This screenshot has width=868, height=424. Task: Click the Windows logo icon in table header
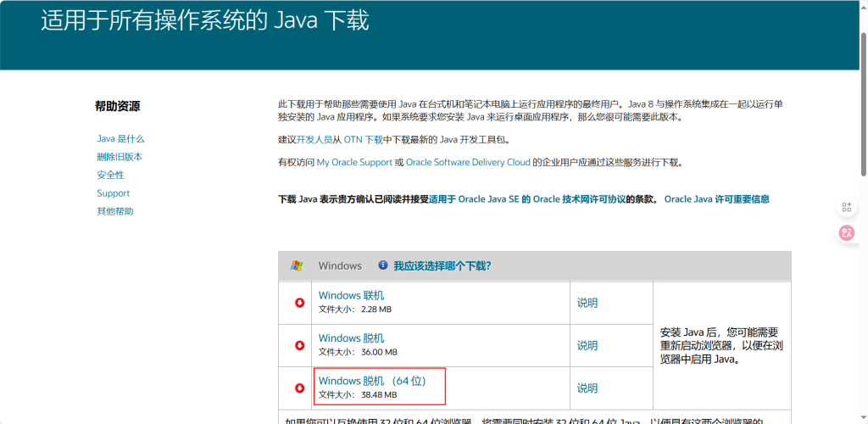[x=296, y=265]
